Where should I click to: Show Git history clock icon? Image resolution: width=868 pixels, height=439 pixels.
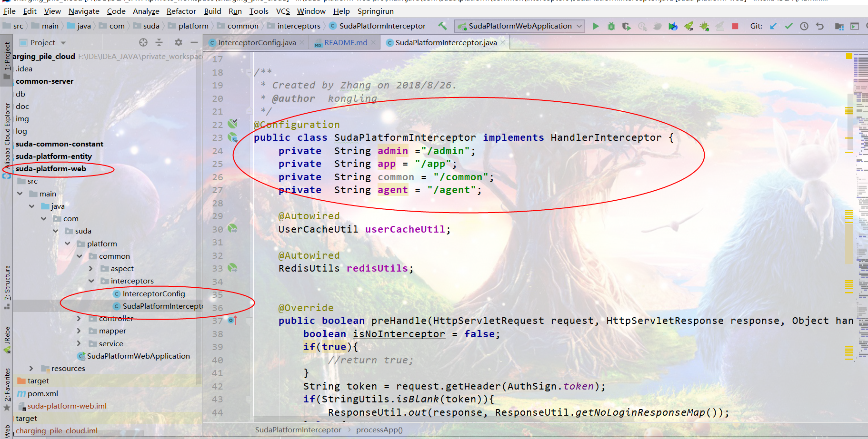click(x=804, y=26)
